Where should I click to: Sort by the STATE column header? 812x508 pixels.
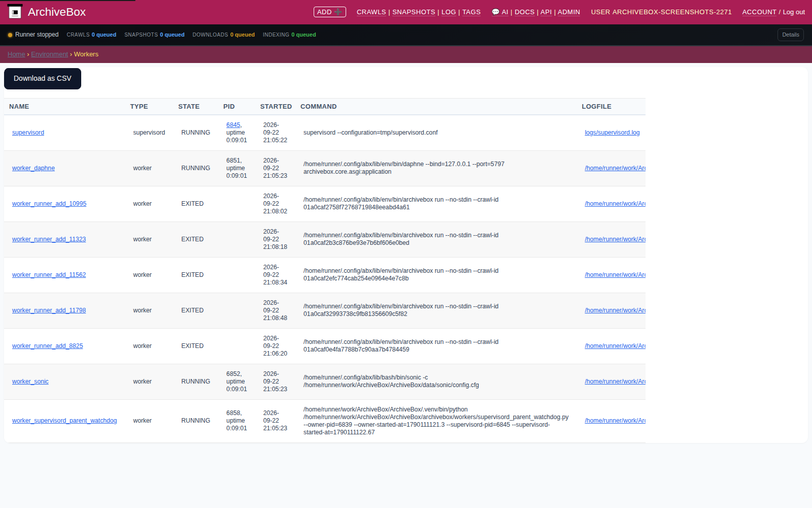pos(189,107)
